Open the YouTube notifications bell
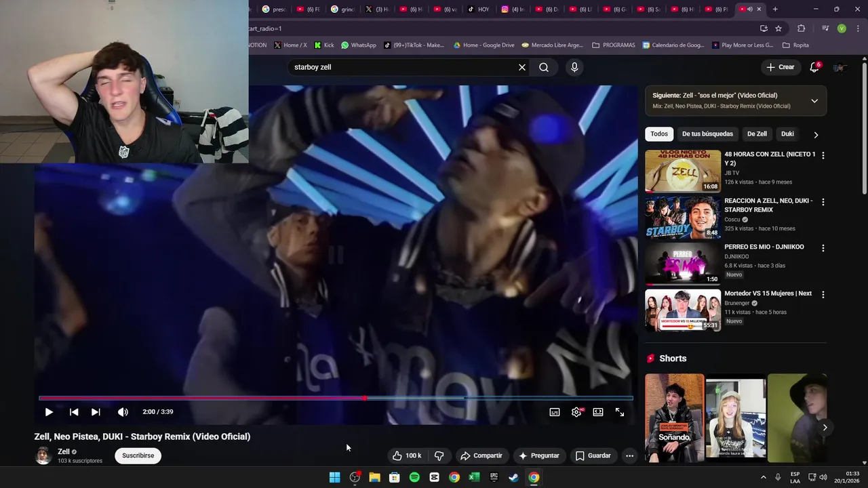The height and width of the screenshot is (488, 868). (x=814, y=67)
